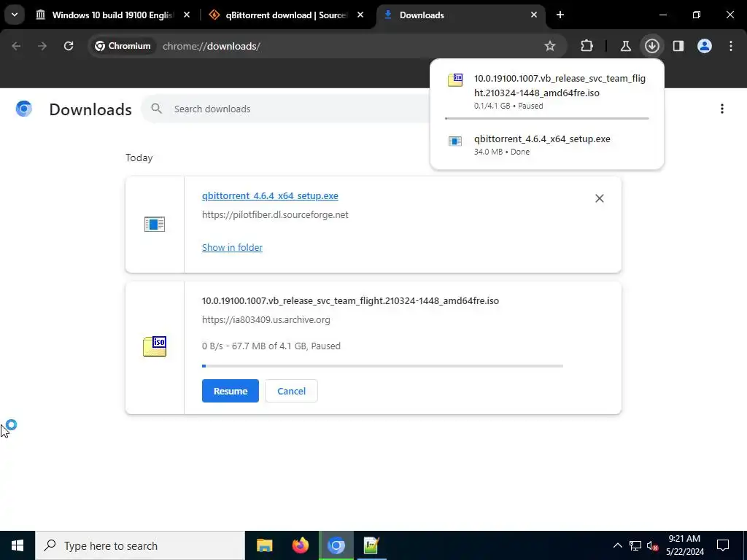Viewport: 747px width, 560px height.
Task: Click exe file icon in downloads bubble
Action: [x=455, y=141]
